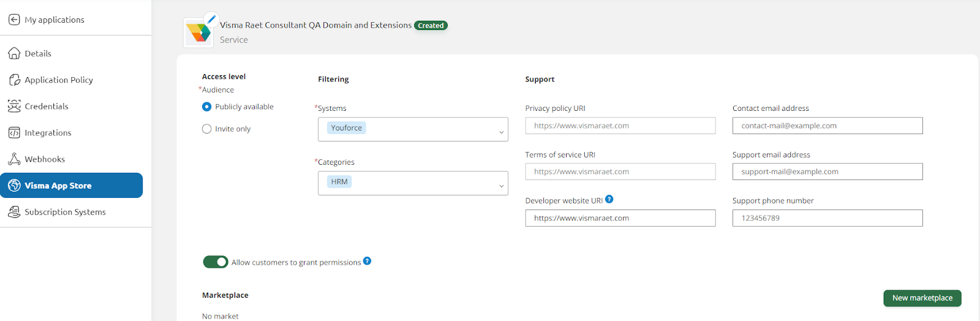
Task: Click the Support phone number field
Action: (827, 218)
